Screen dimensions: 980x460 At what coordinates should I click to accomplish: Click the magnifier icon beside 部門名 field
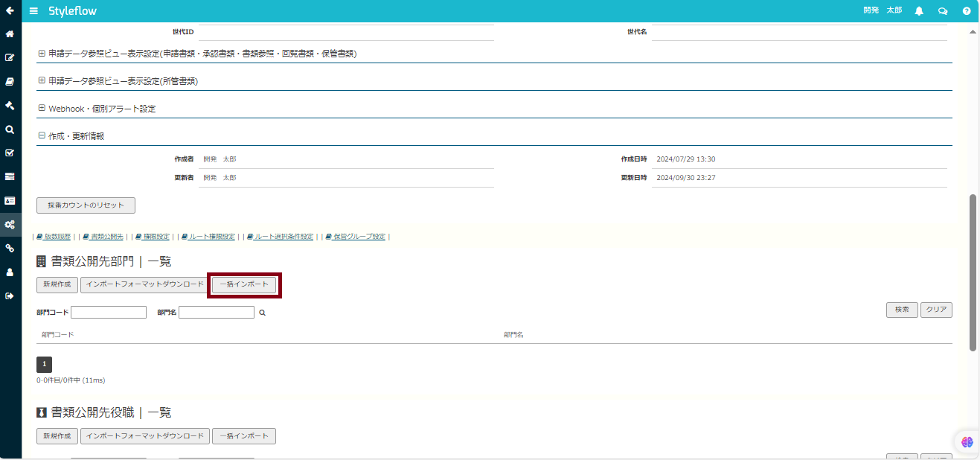point(262,313)
